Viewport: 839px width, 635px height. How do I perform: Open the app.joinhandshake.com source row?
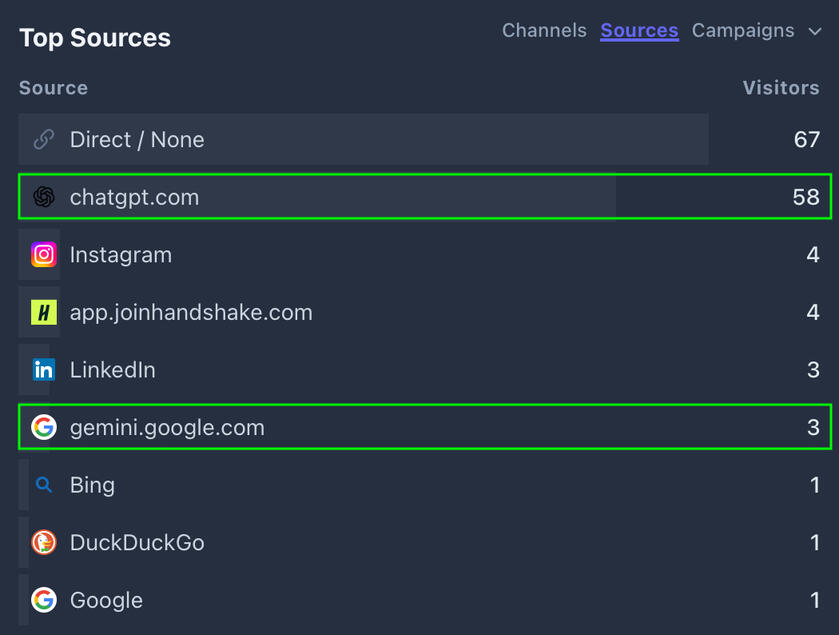click(x=191, y=313)
